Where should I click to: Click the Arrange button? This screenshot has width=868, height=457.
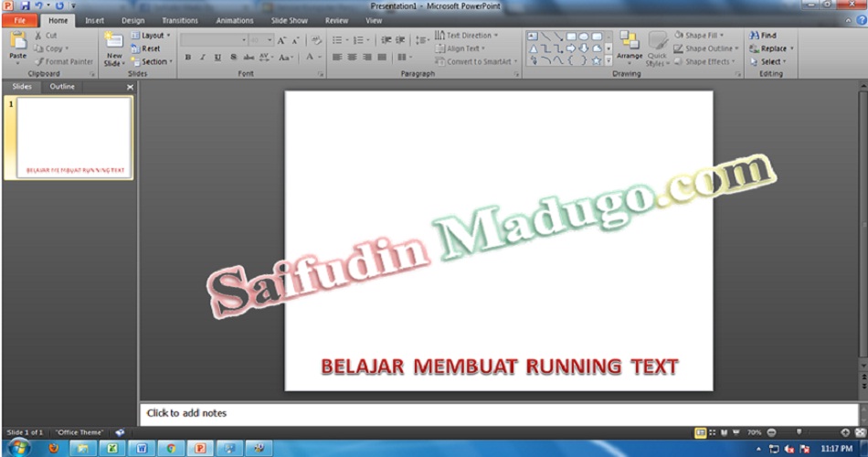[x=630, y=47]
